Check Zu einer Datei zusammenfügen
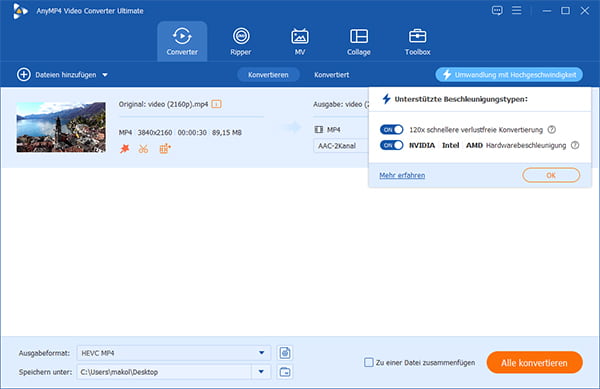The height and width of the screenshot is (389, 600). tap(368, 363)
